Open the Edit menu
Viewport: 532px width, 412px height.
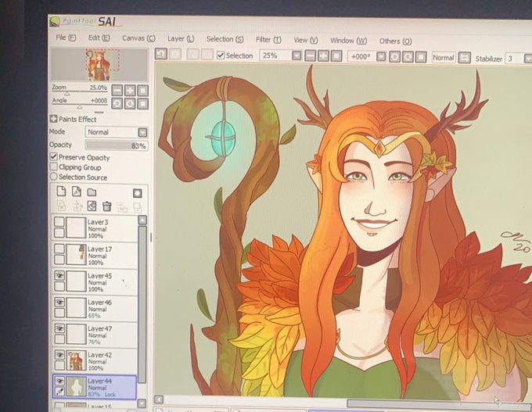coord(99,38)
